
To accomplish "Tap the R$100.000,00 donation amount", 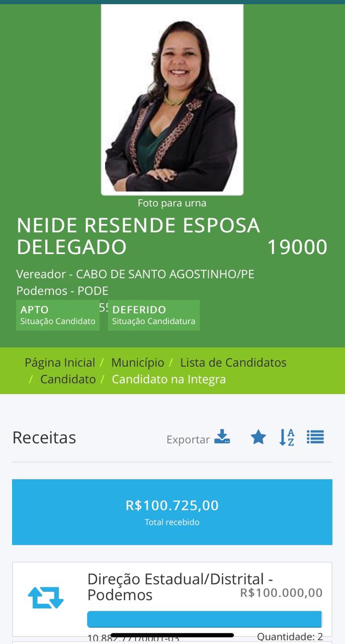I will [281, 593].
